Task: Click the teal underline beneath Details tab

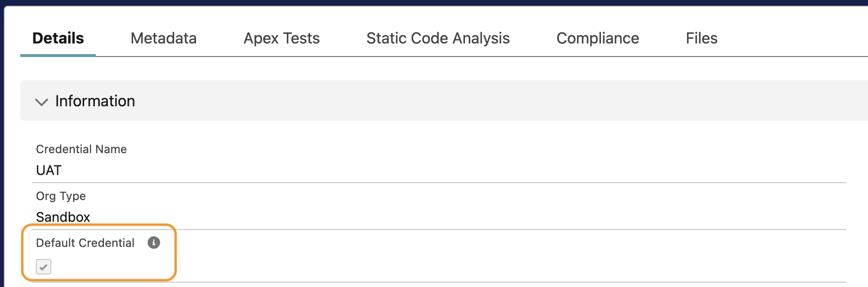Action: click(58, 55)
